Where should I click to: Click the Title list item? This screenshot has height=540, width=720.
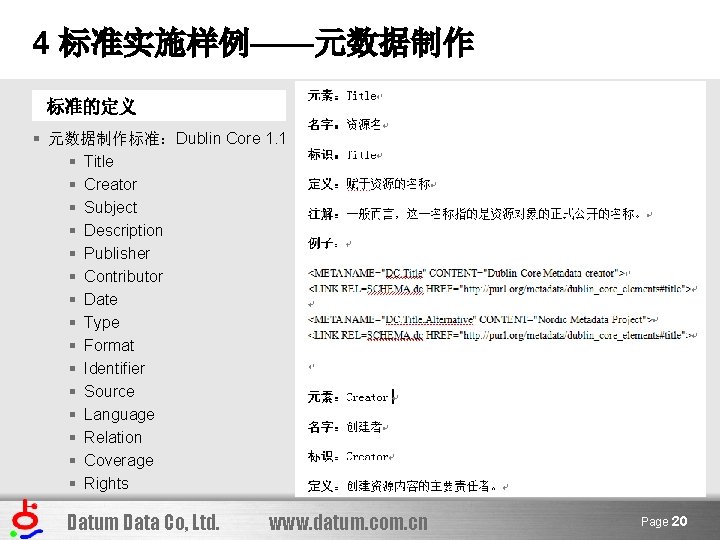[99, 161]
